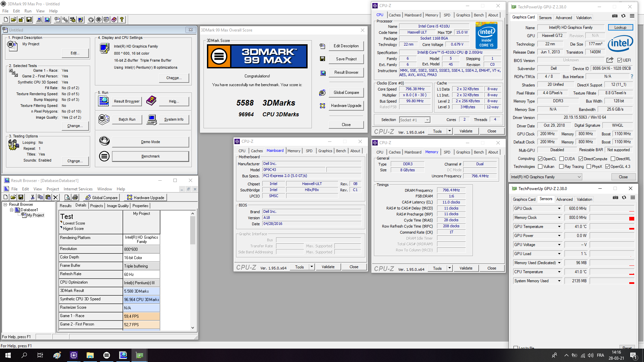
Task: Click Delete X icon in Result Browser toolbar
Action: [x=56, y=197]
